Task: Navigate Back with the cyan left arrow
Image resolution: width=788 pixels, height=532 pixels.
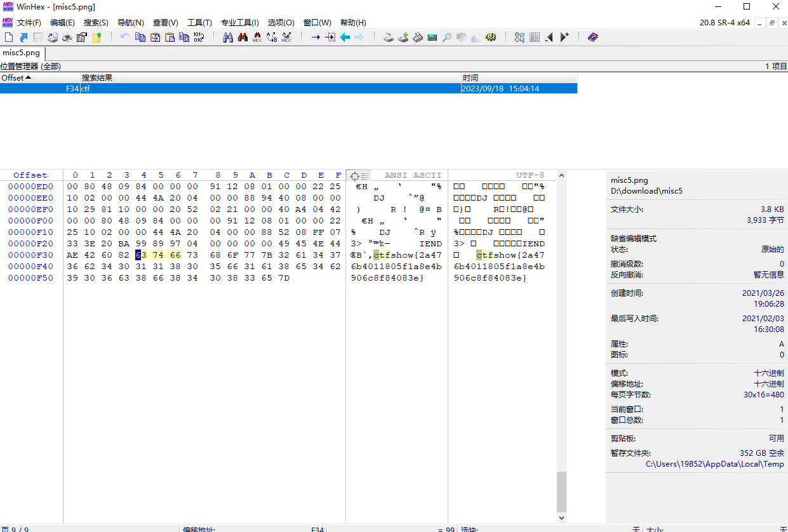Action: click(345, 37)
